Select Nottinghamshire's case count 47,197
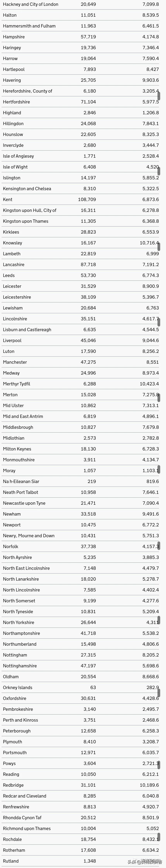The image size is (166, 868). pyautogui.click(x=88, y=666)
